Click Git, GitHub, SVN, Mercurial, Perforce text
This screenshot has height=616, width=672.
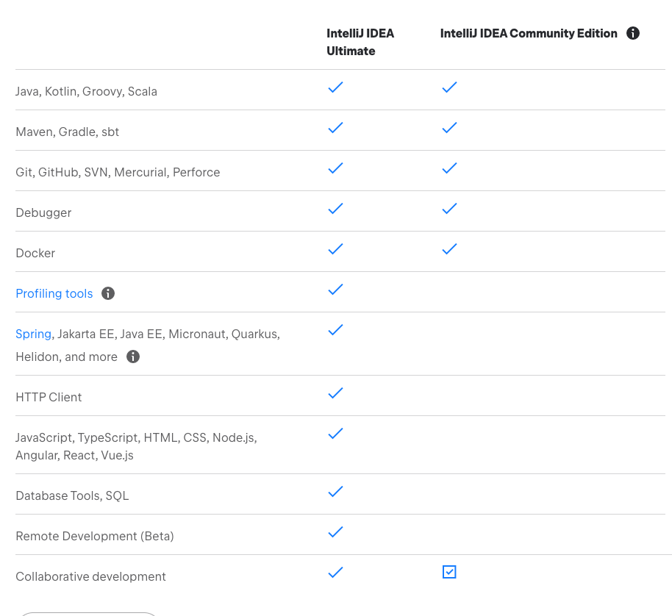click(x=118, y=172)
